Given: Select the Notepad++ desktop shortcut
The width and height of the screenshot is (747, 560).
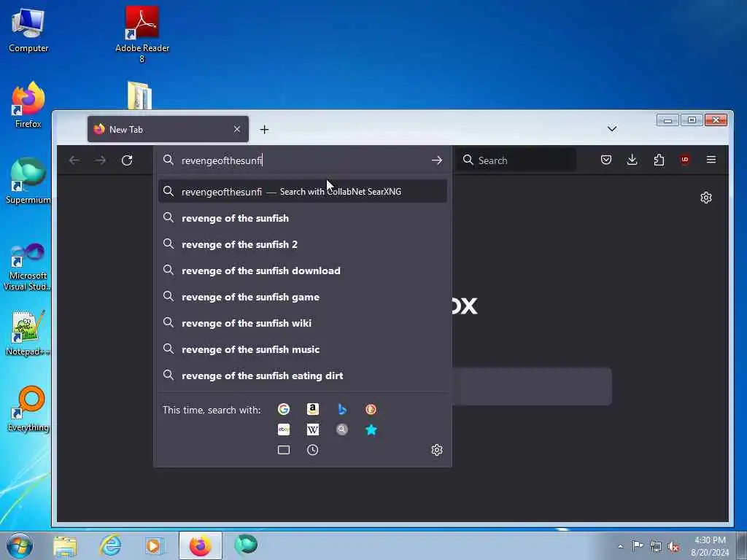Looking at the screenshot, I should pyautogui.click(x=28, y=333).
